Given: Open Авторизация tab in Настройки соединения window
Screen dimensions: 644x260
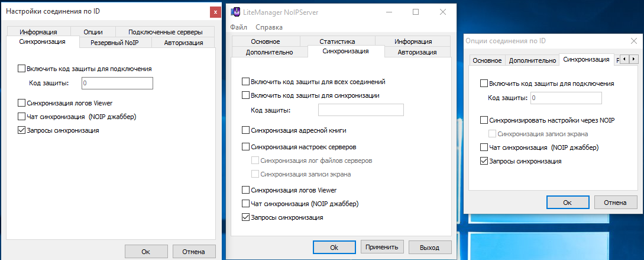Looking at the screenshot, I should [x=183, y=43].
